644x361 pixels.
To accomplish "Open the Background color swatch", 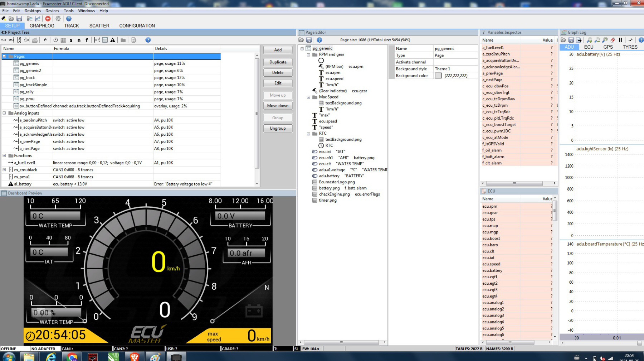I will coord(438,76).
